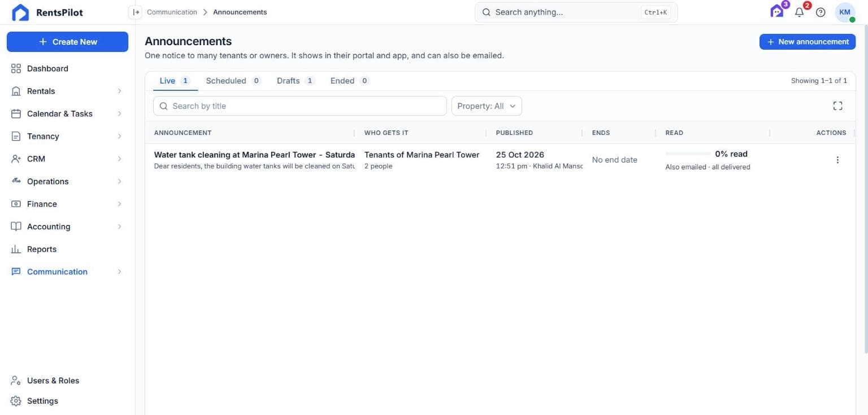Click the Users & Roles icon

point(16,381)
